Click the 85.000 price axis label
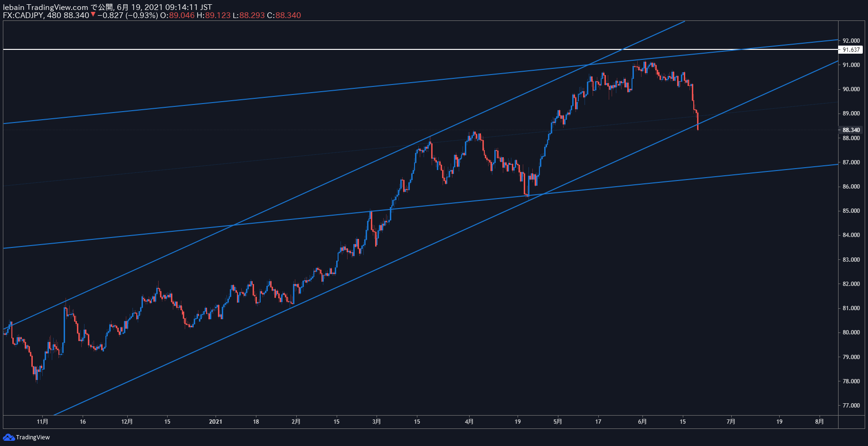The height and width of the screenshot is (446, 868). point(851,211)
